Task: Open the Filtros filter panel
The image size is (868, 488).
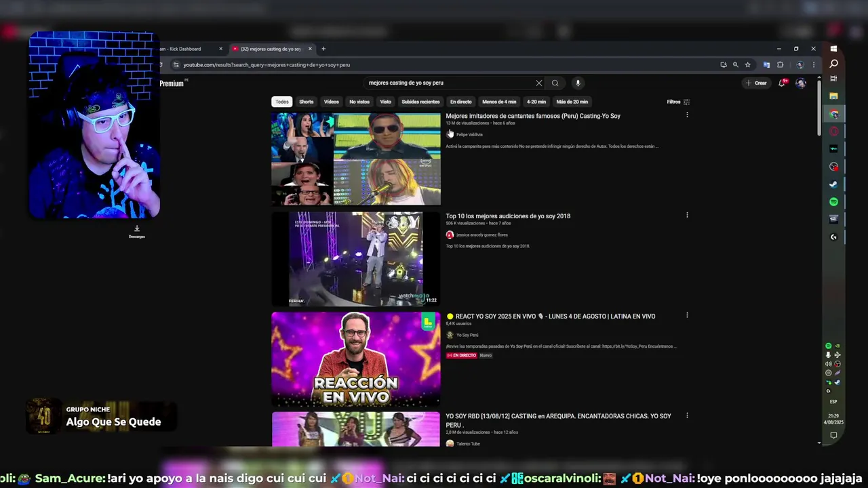Action: (x=678, y=102)
